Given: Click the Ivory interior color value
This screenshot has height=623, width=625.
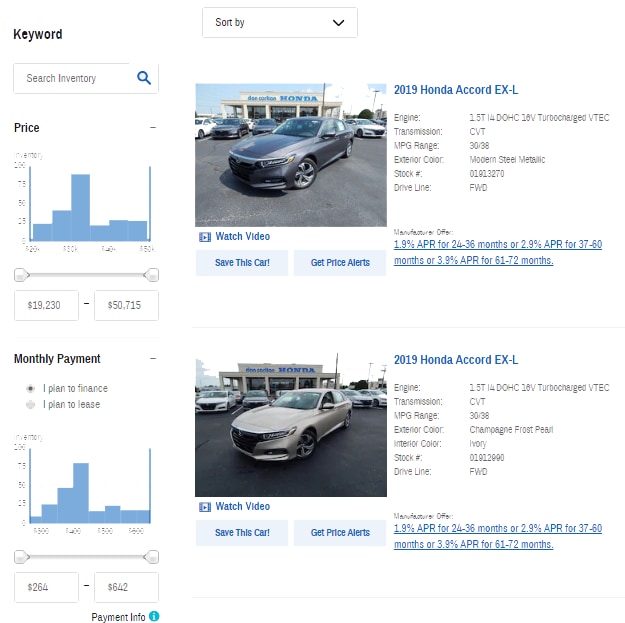Looking at the screenshot, I should pos(478,444).
